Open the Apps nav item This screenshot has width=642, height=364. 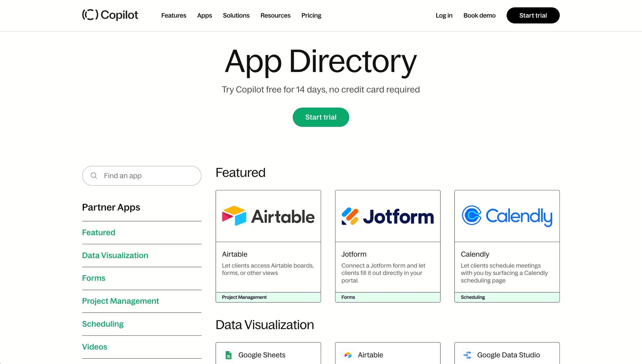(x=204, y=15)
